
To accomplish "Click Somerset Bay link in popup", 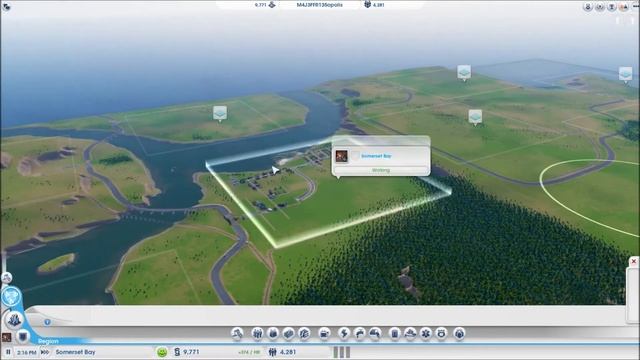I will 376,156.
